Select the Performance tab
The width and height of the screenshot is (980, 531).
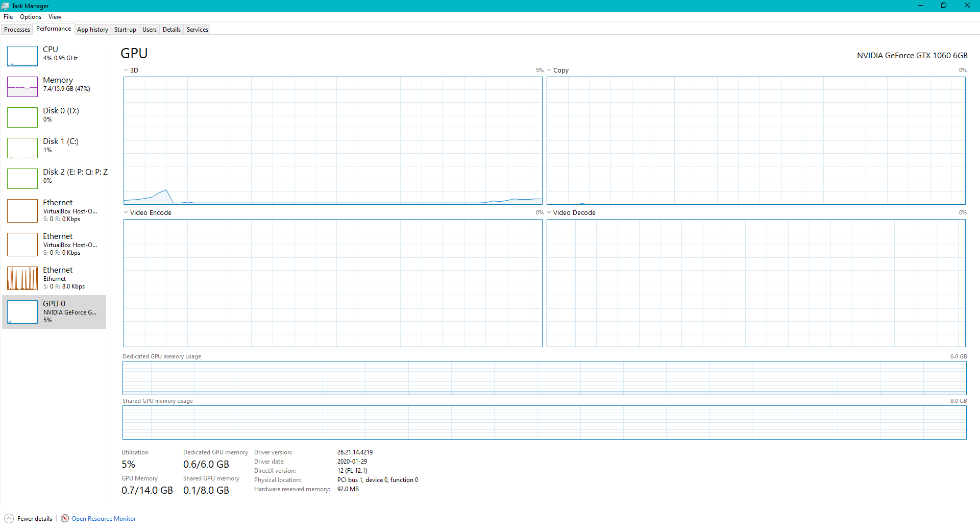(54, 29)
